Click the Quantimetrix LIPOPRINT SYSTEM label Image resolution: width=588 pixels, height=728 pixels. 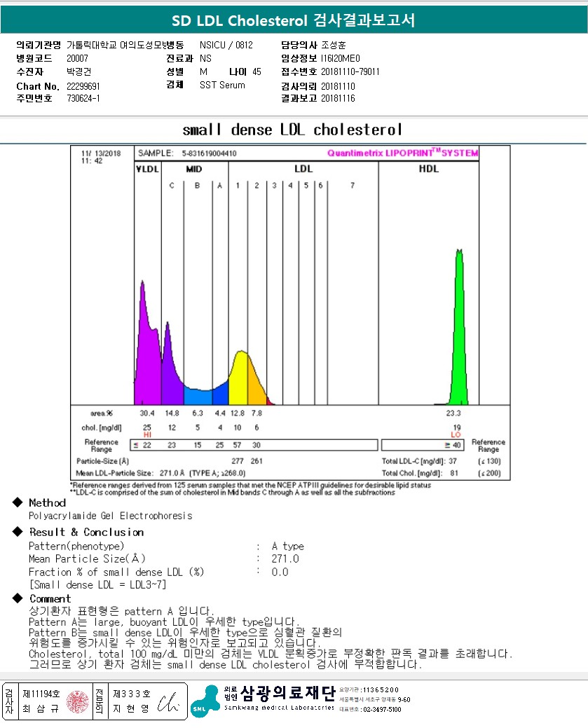tap(402, 153)
